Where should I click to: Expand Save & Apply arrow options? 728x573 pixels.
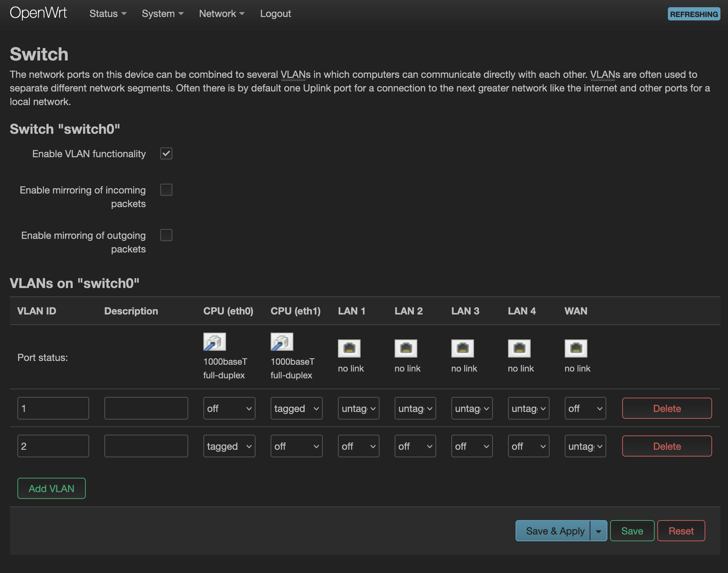599,531
